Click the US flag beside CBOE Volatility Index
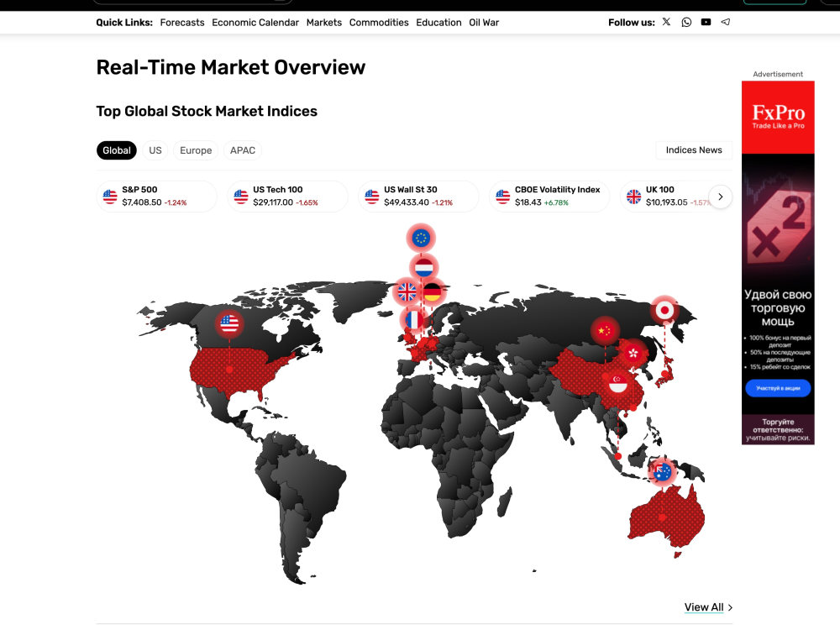This screenshot has width=840, height=630. [x=503, y=197]
